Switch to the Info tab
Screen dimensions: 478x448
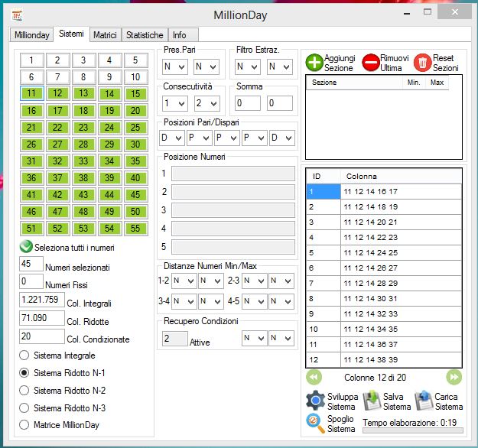click(x=184, y=35)
